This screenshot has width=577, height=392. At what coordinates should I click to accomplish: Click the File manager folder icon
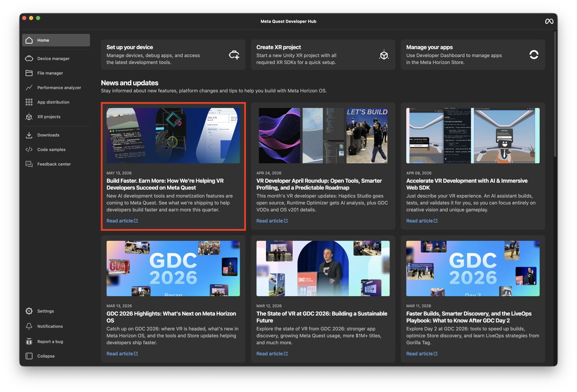pyautogui.click(x=29, y=73)
